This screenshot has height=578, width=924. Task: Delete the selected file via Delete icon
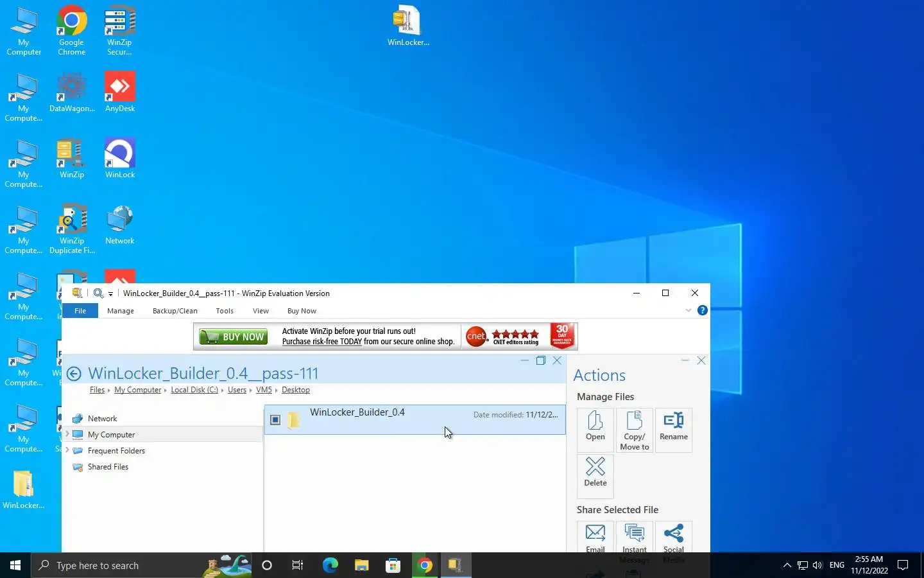(x=595, y=476)
